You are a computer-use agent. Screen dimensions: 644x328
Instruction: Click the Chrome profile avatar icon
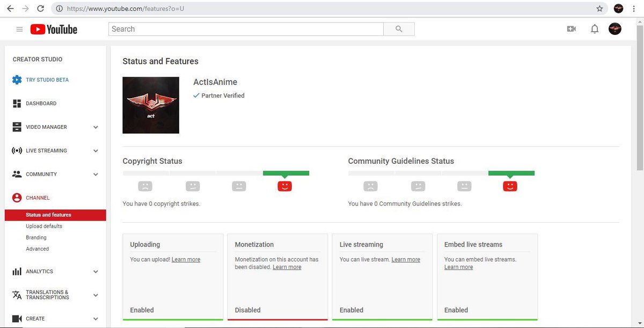point(618,9)
